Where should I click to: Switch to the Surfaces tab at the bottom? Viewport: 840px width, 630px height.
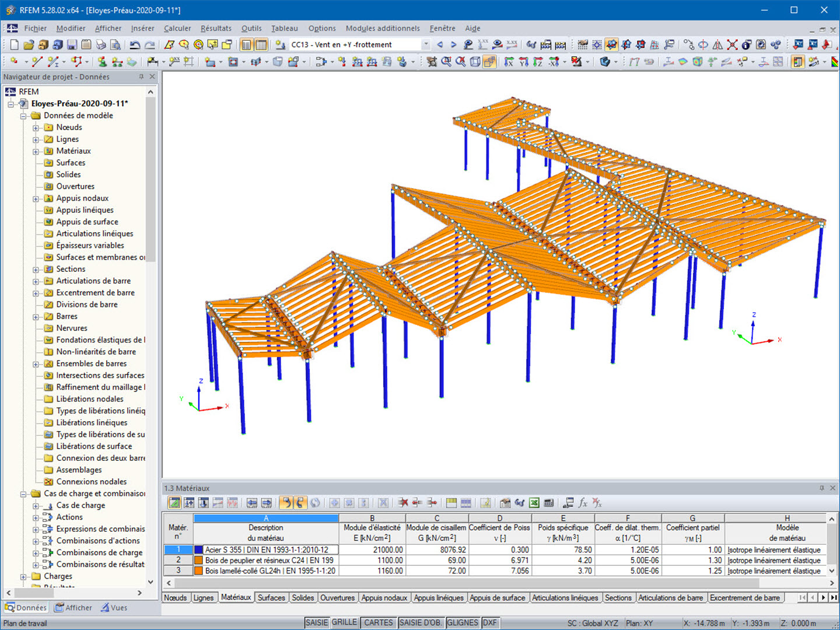(272, 597)
